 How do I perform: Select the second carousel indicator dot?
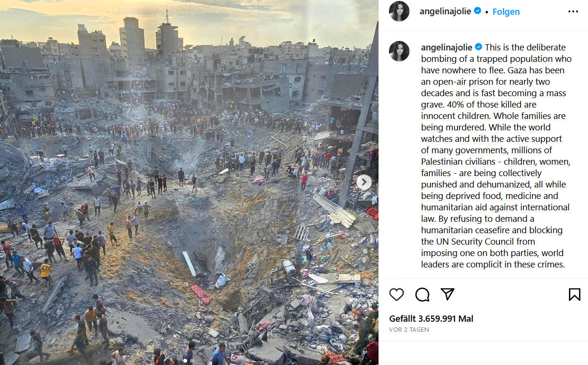192,361
